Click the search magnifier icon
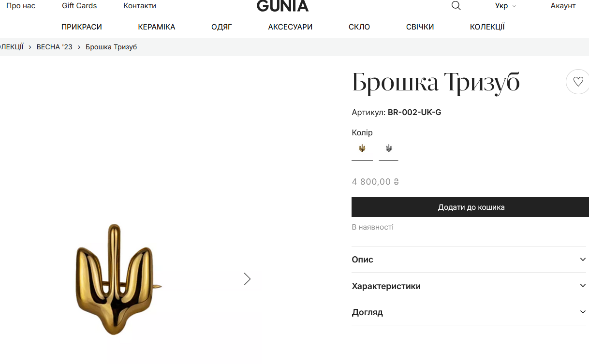 tap(456, 6)
